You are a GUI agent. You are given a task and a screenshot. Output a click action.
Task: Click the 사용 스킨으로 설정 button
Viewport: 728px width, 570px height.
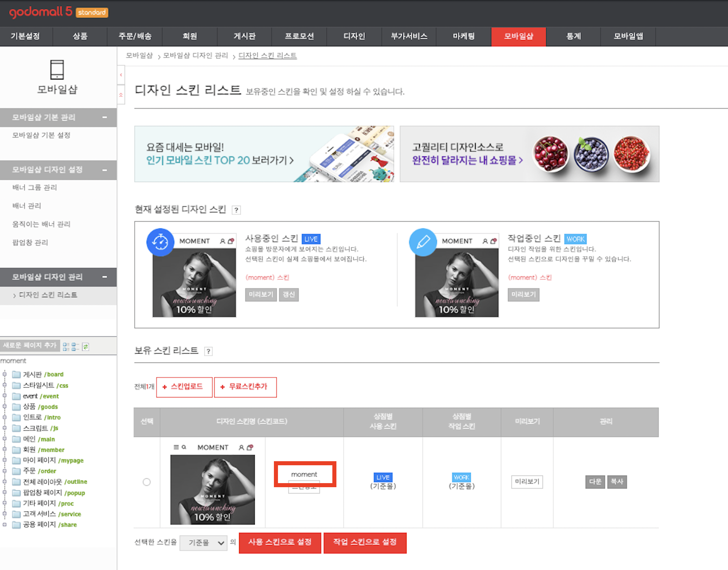point(280,542)
